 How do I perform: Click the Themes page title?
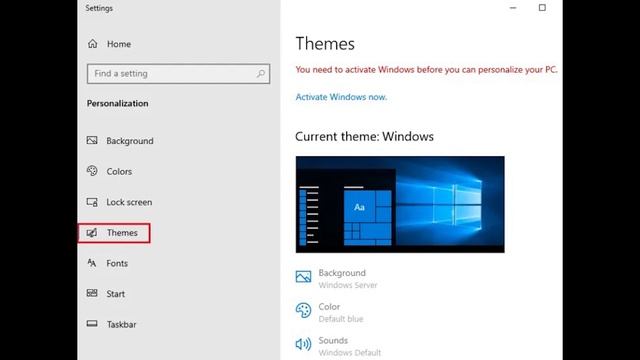(325, 44)
